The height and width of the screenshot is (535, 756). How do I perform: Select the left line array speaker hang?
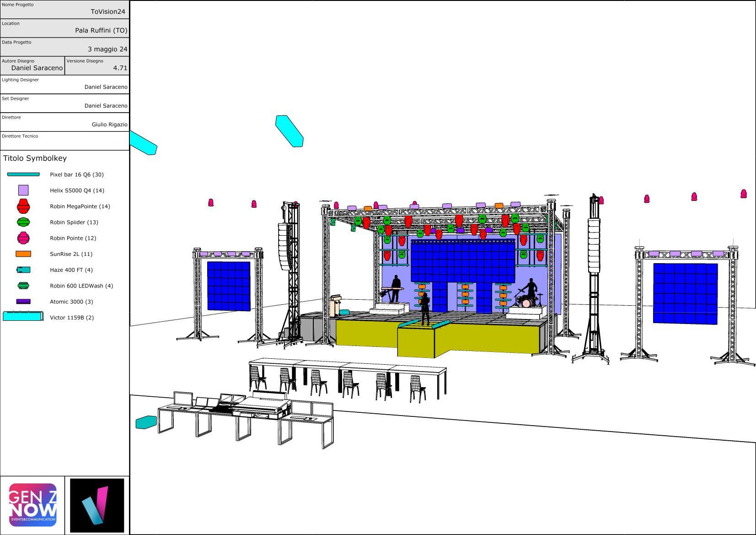coord(285,247)
